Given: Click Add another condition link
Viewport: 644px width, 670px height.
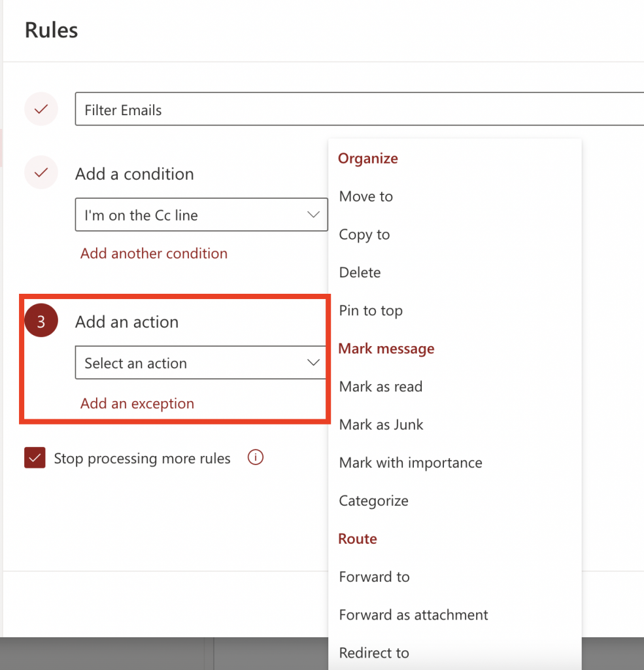Looking at the screenshot, I should (x=154, y=253).
